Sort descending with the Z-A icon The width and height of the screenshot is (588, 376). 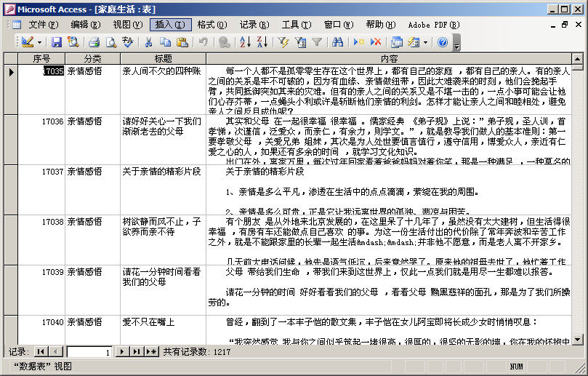[x=262, y=42]
